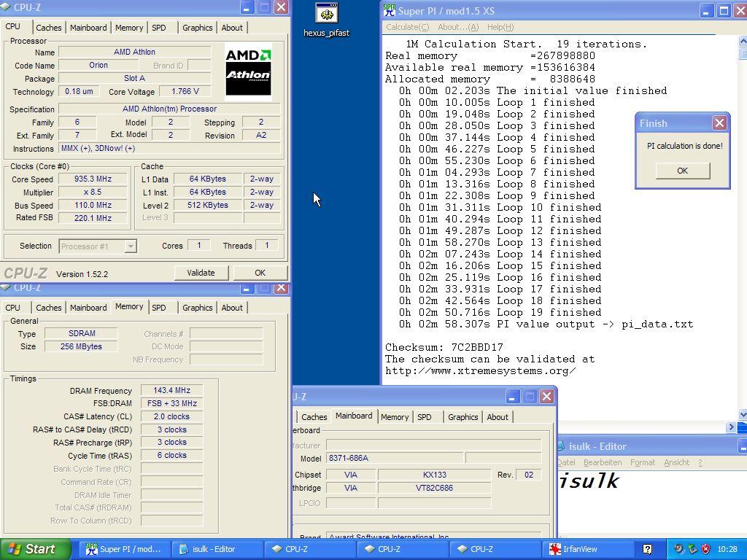The image size is (747, 560).
Task: Open Graphics tab in Memory CPU-Z window
Action: tap(197, 308)
